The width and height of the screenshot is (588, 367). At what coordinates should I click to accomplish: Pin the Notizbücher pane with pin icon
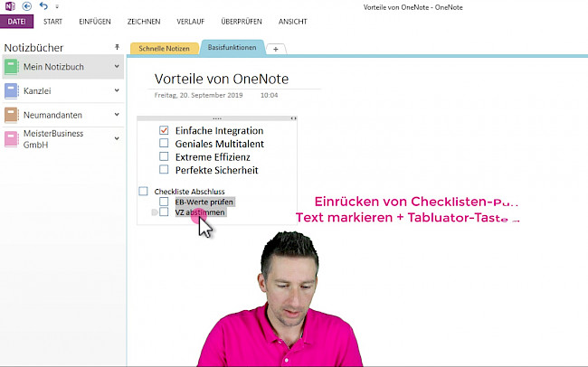(117, 47)
